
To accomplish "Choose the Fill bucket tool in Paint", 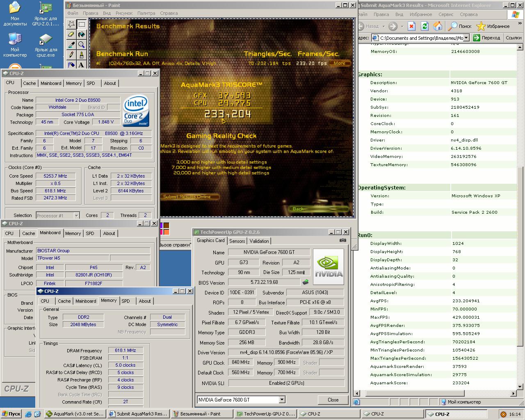I will point(82,34).
